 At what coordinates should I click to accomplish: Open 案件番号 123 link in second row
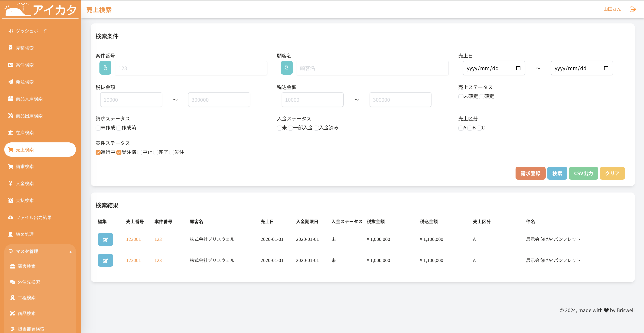(158, 260)
